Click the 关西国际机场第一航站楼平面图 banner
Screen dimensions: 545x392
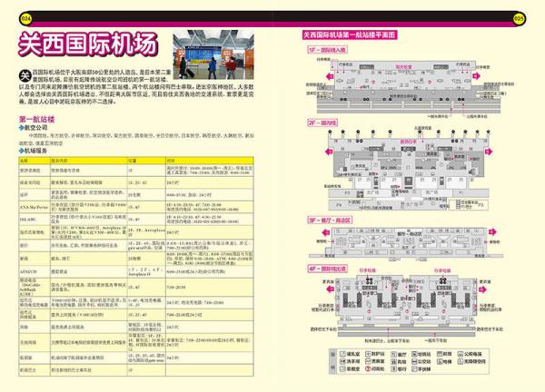pos(350,35)
